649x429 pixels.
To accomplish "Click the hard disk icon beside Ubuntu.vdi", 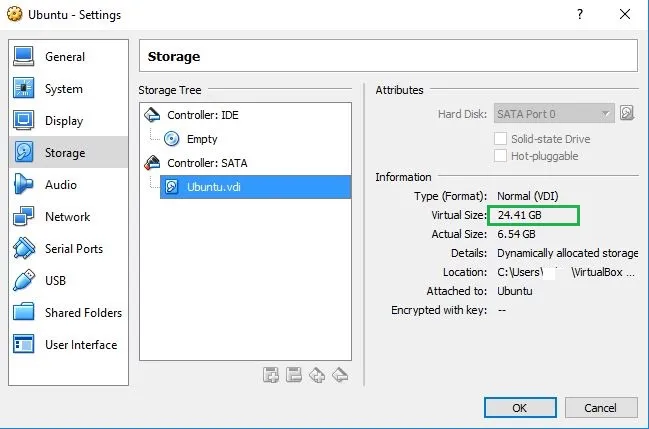I will click(x=171, y=187).
